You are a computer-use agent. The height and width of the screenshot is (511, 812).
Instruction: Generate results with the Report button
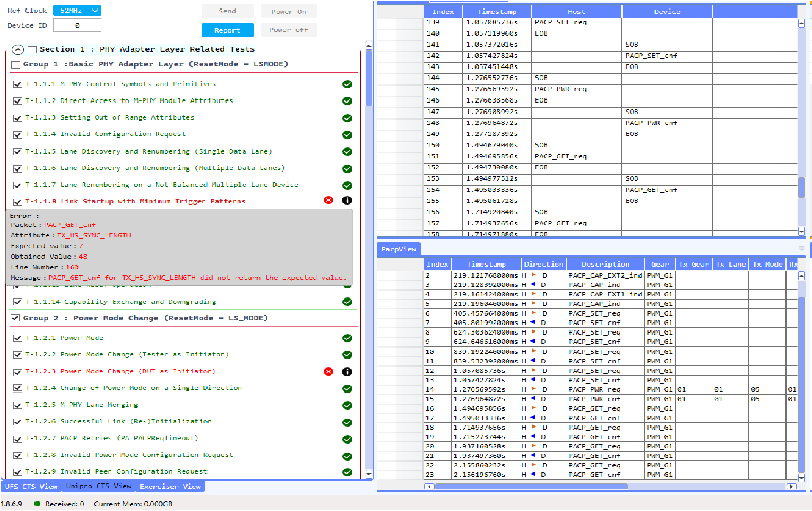click(227, 31)
